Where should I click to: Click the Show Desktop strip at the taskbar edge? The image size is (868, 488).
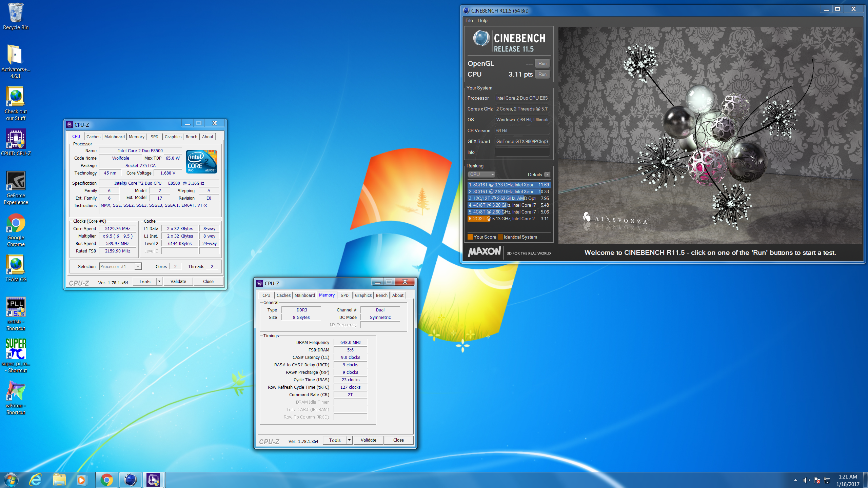[x=866, y=480]
